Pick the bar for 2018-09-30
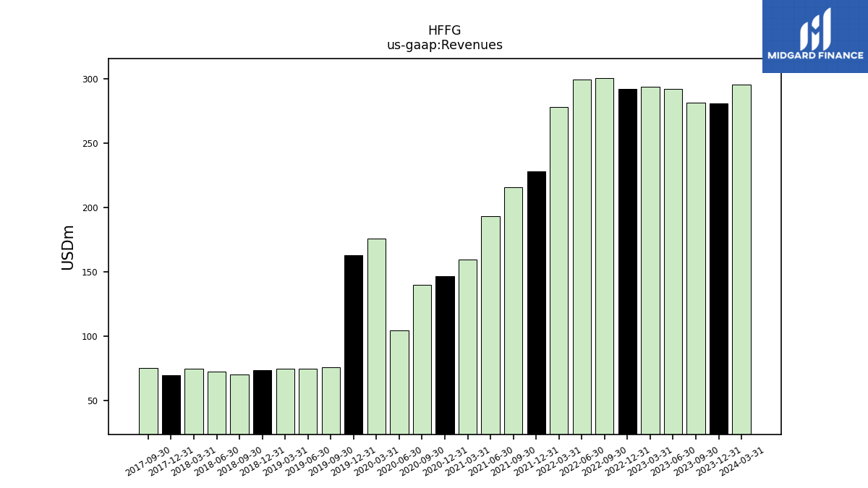 coord(239,404)
